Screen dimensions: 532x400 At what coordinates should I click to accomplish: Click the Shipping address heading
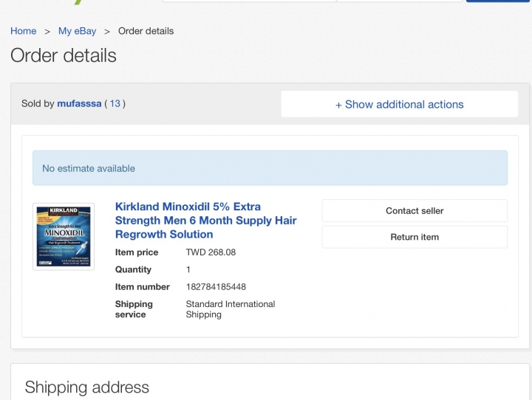point(87,387)
